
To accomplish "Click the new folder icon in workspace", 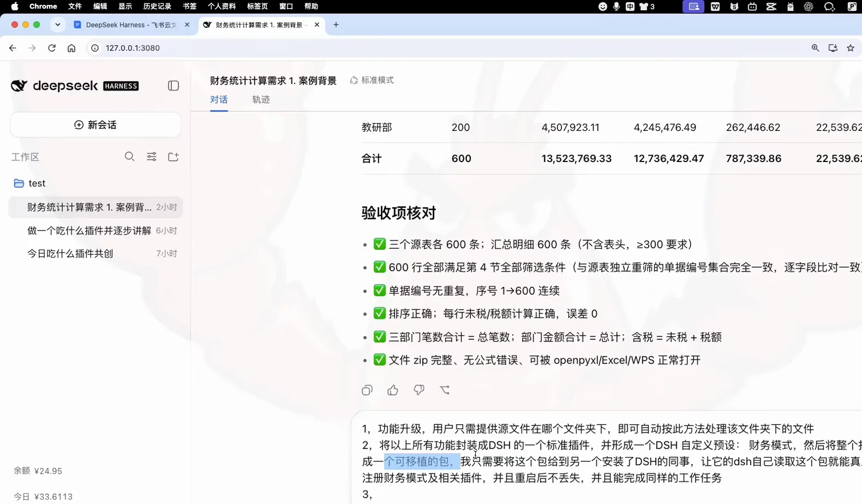I will (173, 157).
